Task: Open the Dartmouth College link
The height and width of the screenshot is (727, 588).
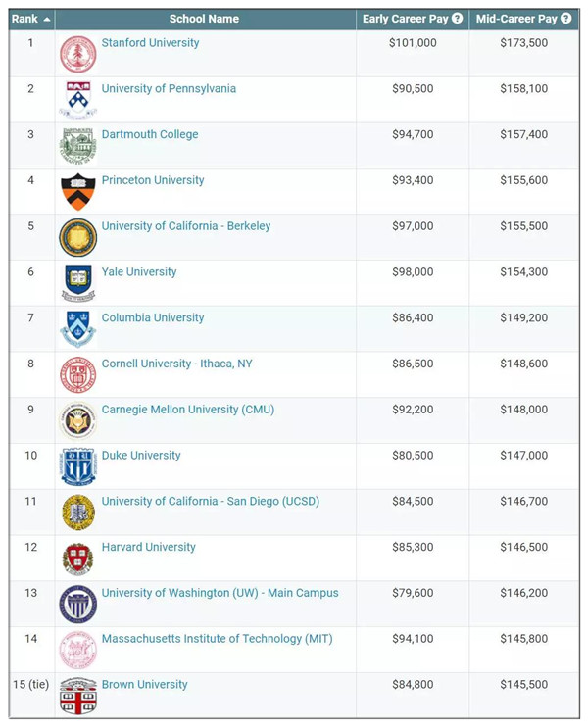Action: coord(150,134)
